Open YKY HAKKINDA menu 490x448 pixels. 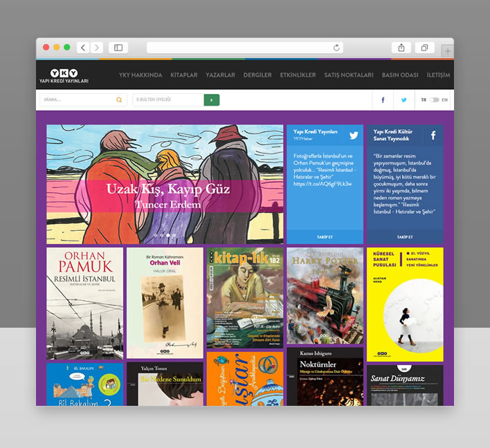[140, 75]
